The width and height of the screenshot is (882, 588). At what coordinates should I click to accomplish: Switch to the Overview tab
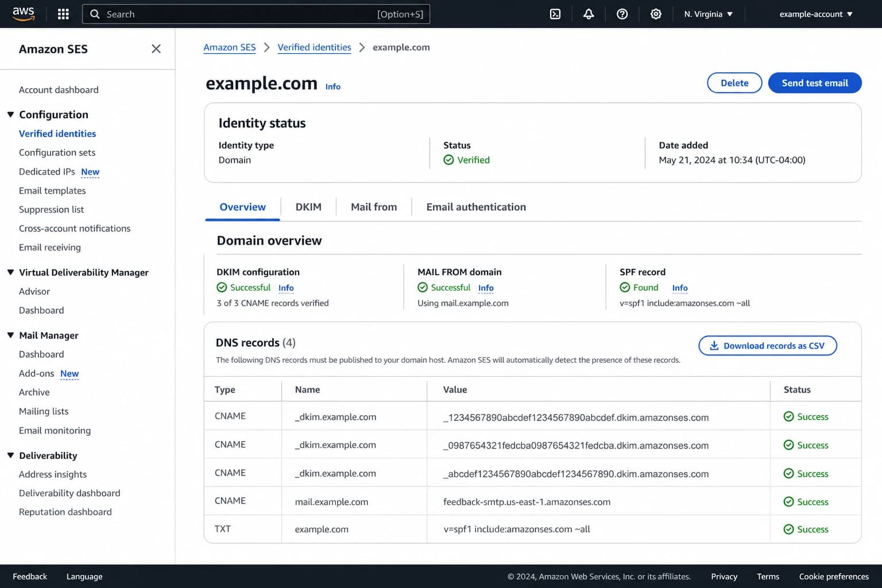tap(242, 207)
